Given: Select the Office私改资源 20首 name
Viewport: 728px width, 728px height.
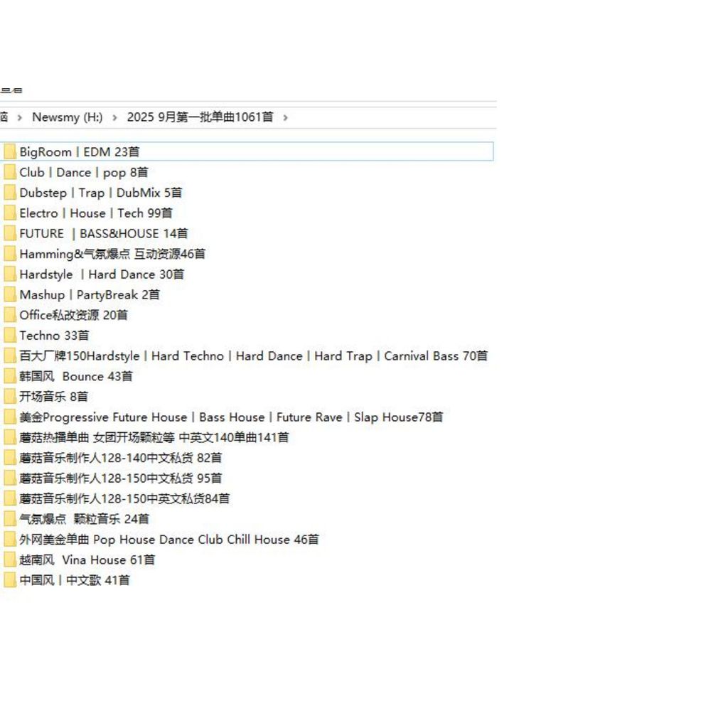Looking at the screenshot, I should tap(73, 316).
